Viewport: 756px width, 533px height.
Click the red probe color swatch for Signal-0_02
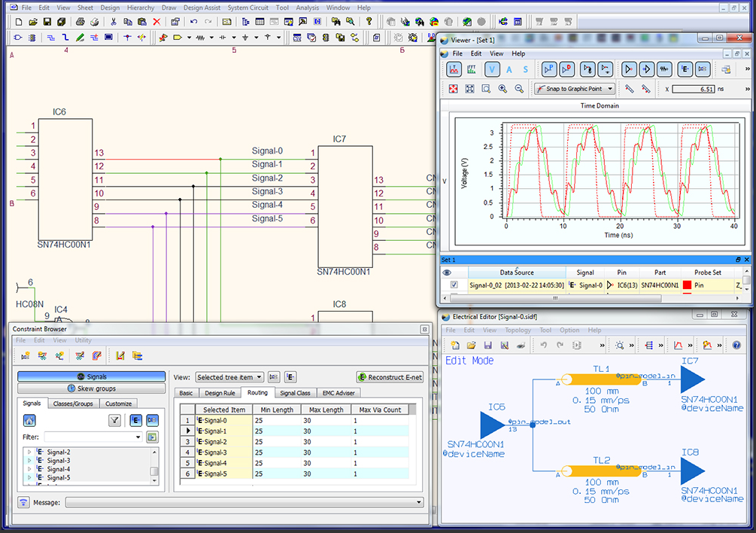(687, 285)
